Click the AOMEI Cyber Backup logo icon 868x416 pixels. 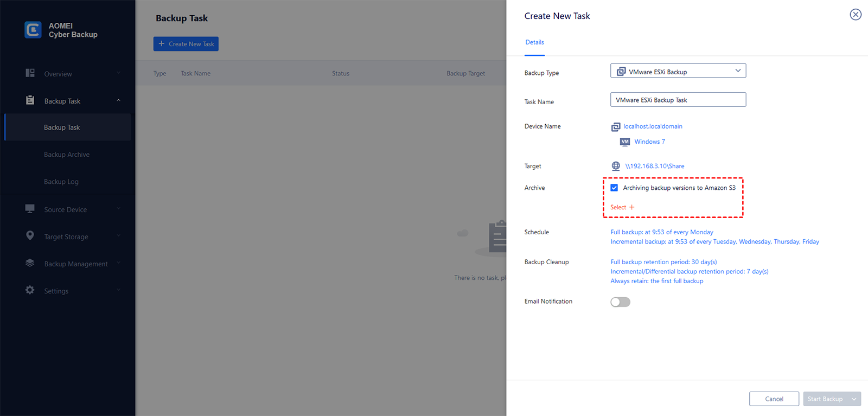[x=33, y=30]
